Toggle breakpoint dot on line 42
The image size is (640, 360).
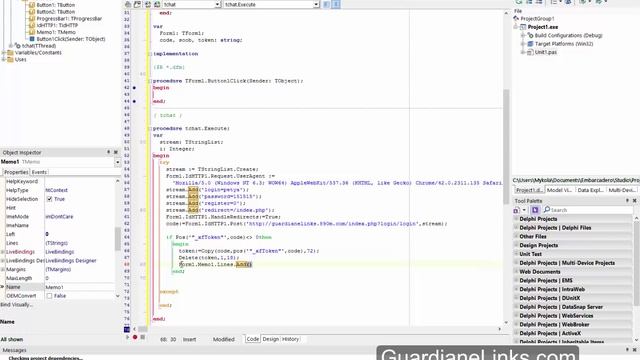tap(134, 88)
